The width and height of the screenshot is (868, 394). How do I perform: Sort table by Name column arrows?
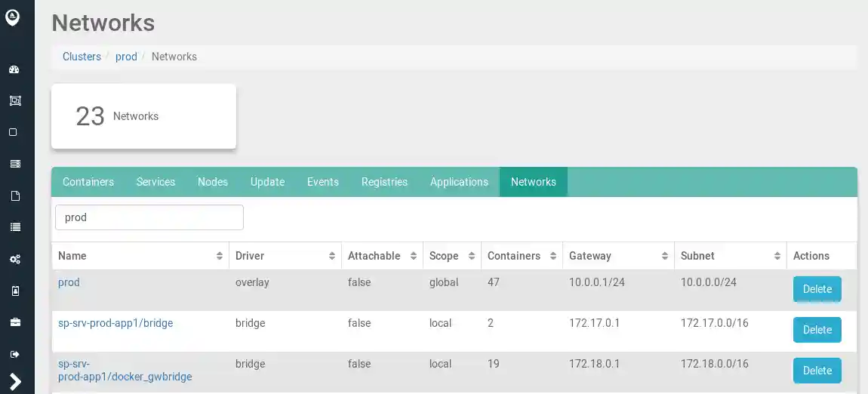click(x=220, y=256)
